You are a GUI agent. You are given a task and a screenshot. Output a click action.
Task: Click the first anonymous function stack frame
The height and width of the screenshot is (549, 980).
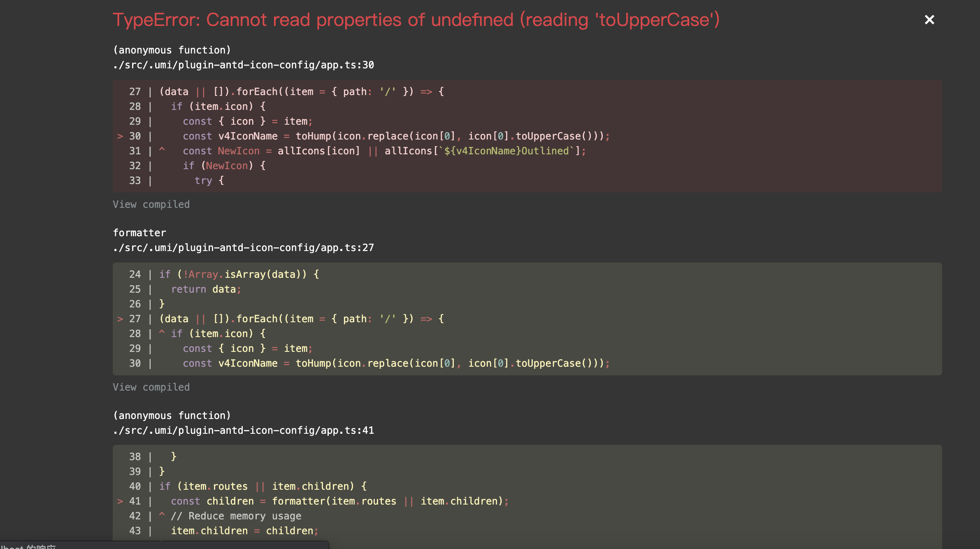point(172,50)
